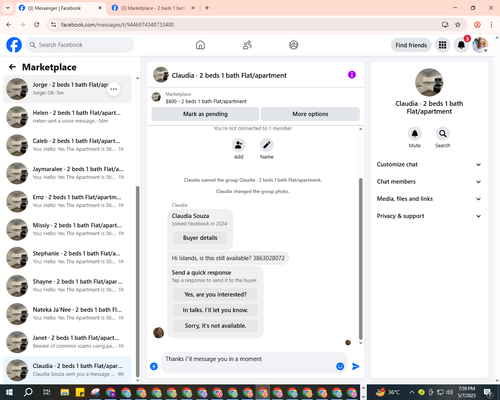This screenshot has height=400, width=500.
Task: Expand Privacy & support section
Action: 429,216
